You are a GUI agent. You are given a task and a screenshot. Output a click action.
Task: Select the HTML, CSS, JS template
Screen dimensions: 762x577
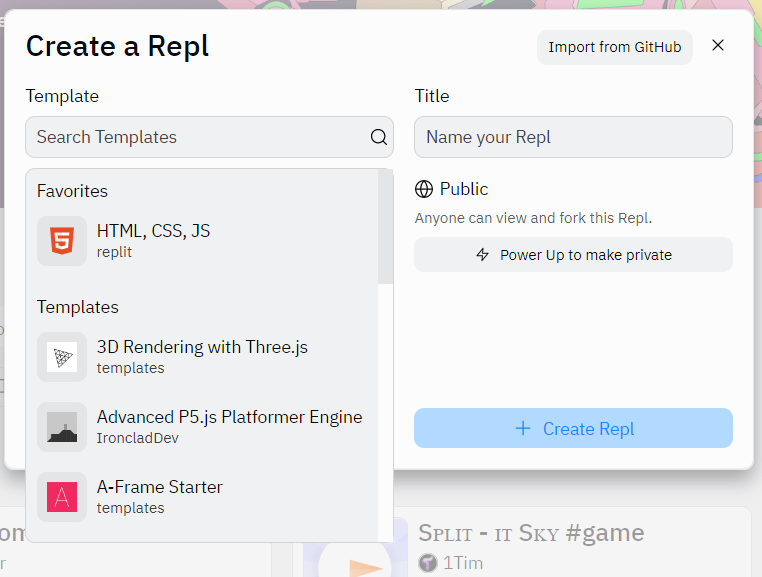point(202,241)
